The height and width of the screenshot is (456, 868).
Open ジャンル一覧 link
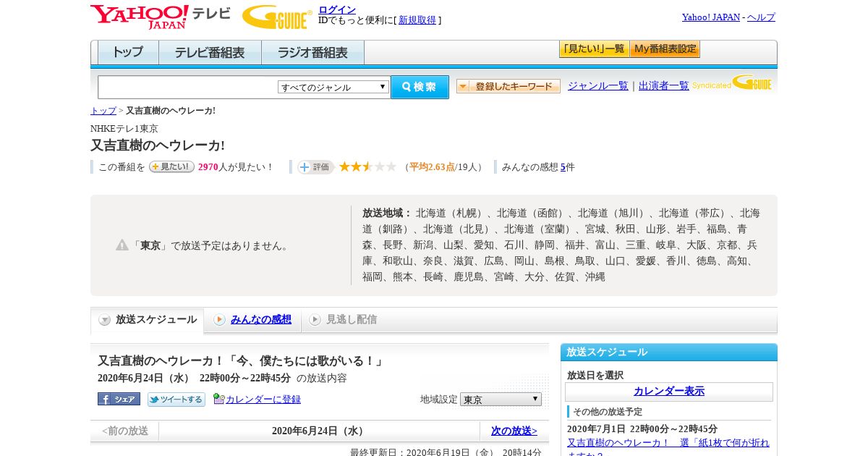[x=598, y=86]
